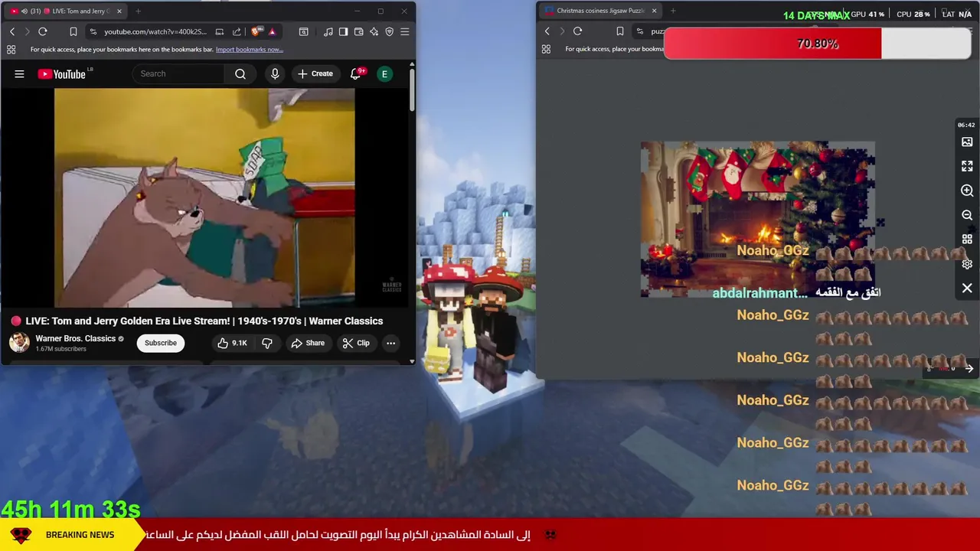
Task: Bookmark the YouTube page
Action: pos(73,31)
